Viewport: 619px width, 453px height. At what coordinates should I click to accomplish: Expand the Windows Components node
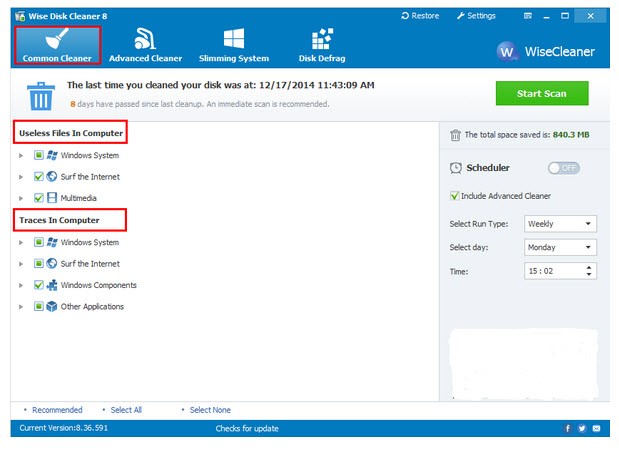tap(21, 285)
